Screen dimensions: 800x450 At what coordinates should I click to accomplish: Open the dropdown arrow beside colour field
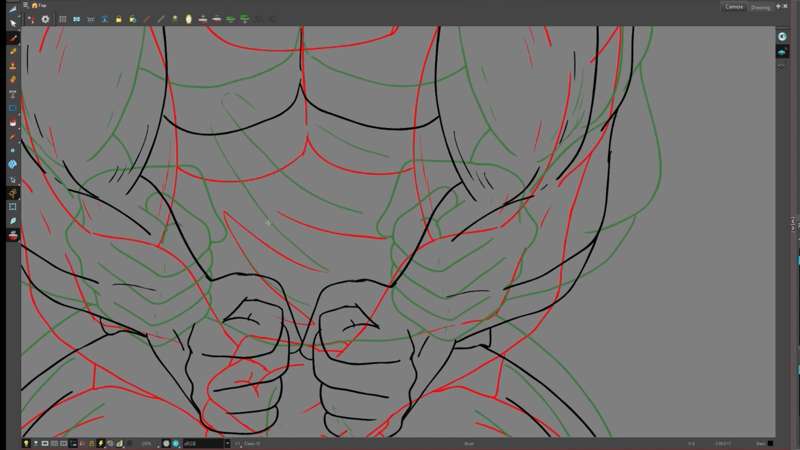228,444
